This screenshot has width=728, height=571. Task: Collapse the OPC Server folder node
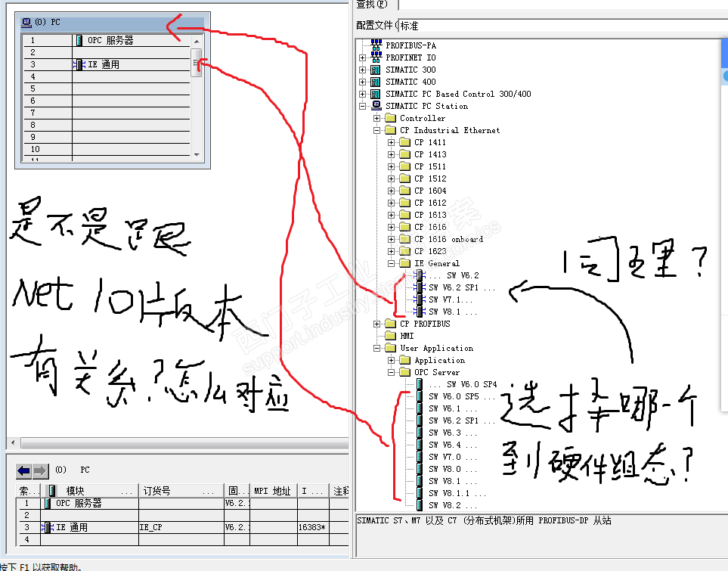392,372
